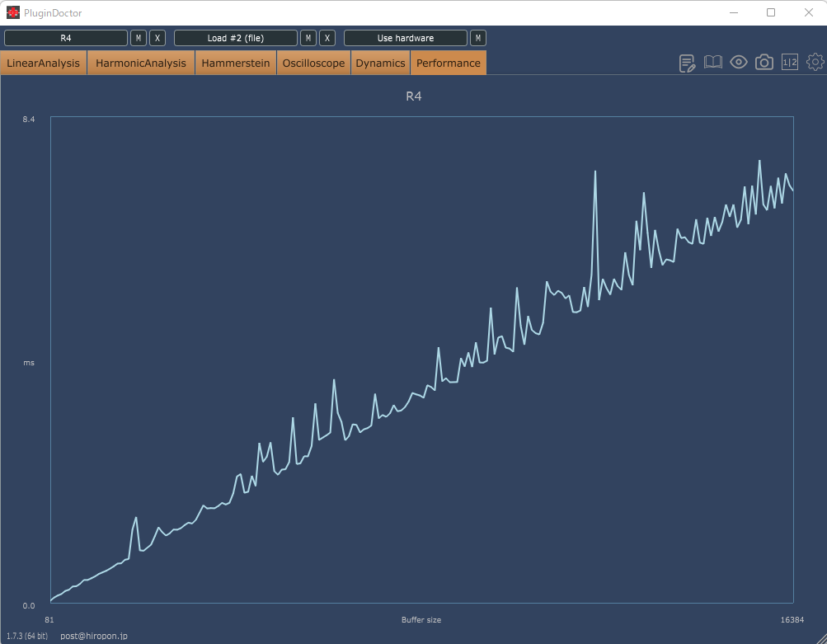827x644 pixels.
Task: Open the Load #2 (file) slot
Action: [x=236, y=38]
